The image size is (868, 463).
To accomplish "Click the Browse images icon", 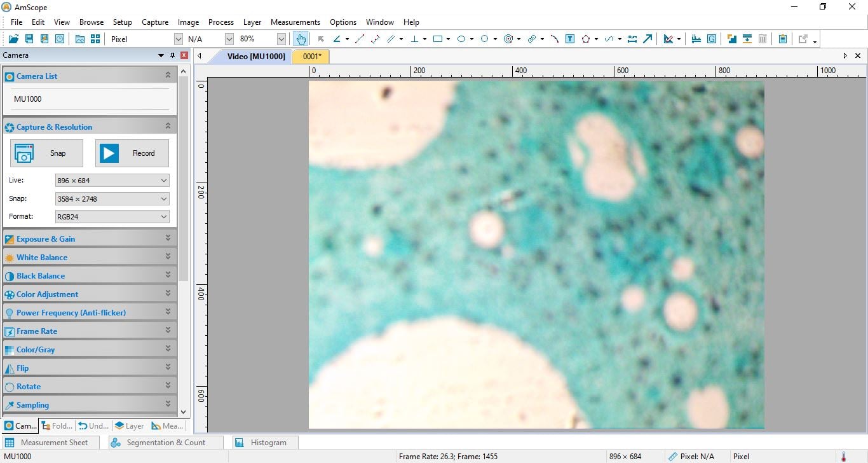I will point(79,39).
